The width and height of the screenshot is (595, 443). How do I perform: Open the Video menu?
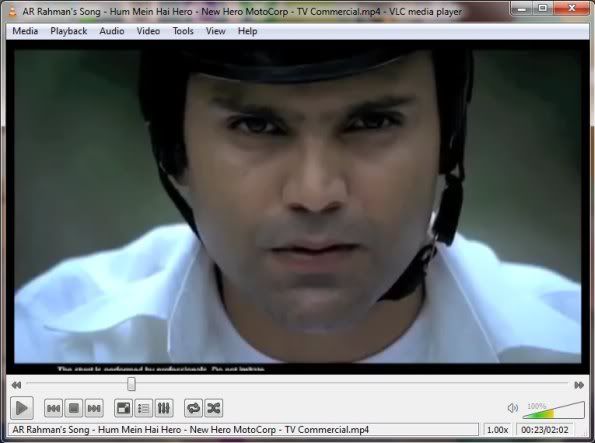(148, 31)
